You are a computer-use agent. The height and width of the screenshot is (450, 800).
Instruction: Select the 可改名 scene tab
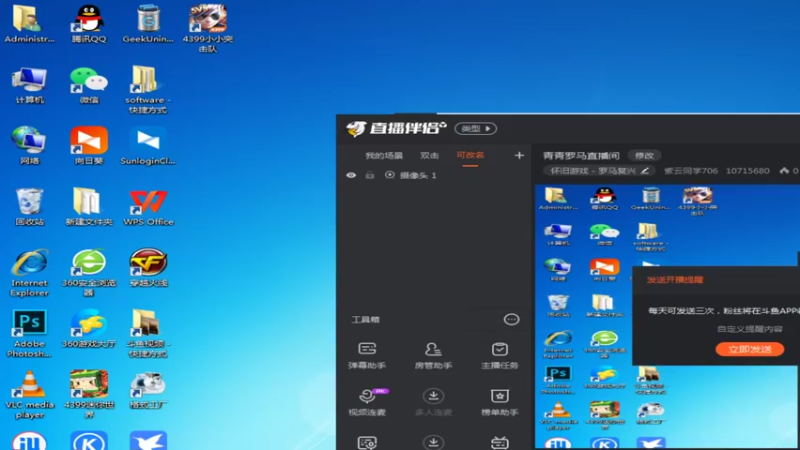tap(470, 155)
